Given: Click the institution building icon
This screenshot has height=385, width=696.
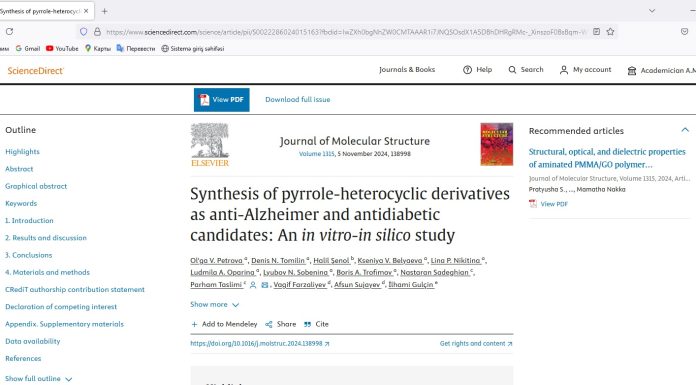Looking at the screenshot, I should [632, 71].
